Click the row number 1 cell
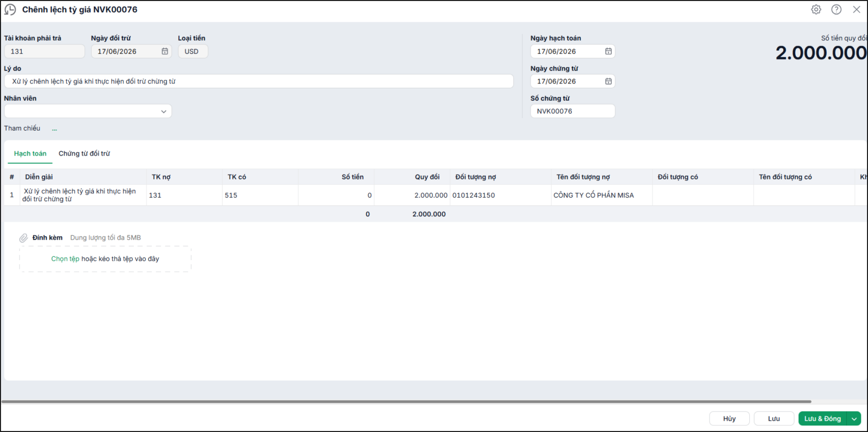The height and width of the screenshot is (432, 868). [12, 195]
